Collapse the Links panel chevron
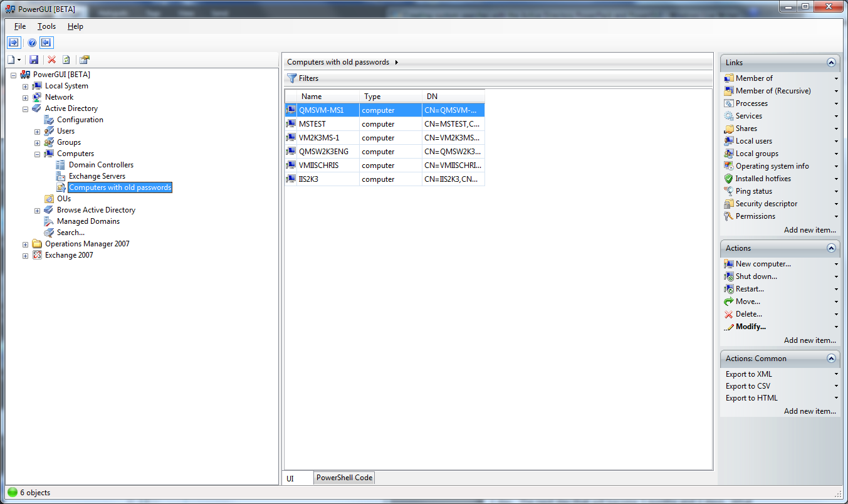 [831, 63]
